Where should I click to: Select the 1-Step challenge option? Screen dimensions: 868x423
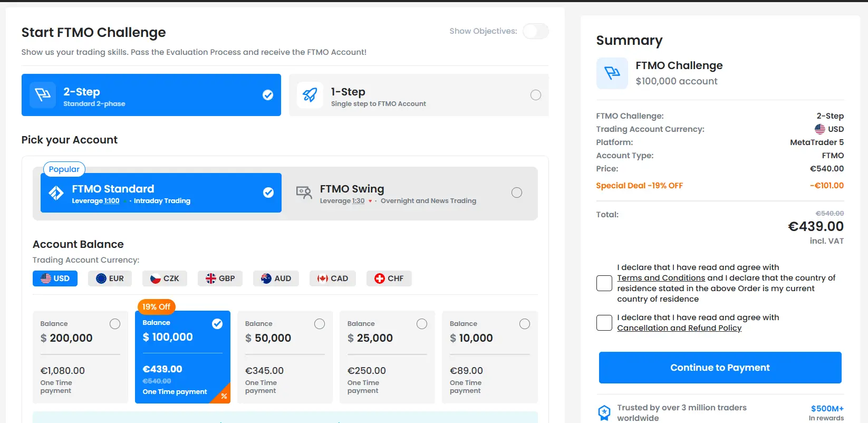pos(419,95)
